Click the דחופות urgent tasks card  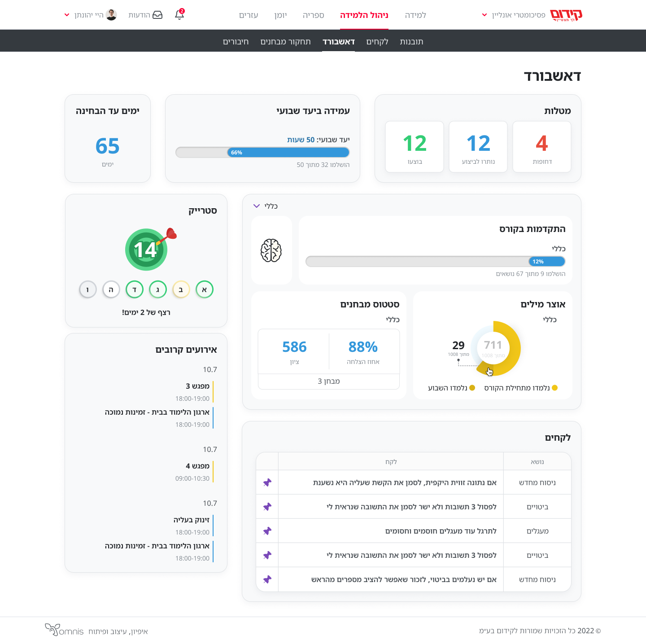pyautogui.click(x=541, y=147)
